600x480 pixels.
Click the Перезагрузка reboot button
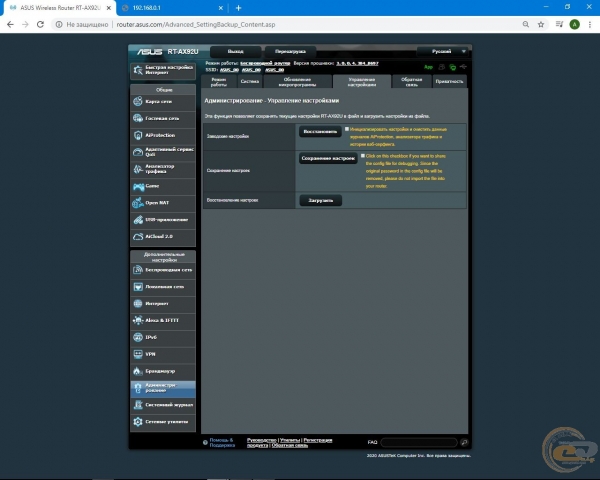290,50
